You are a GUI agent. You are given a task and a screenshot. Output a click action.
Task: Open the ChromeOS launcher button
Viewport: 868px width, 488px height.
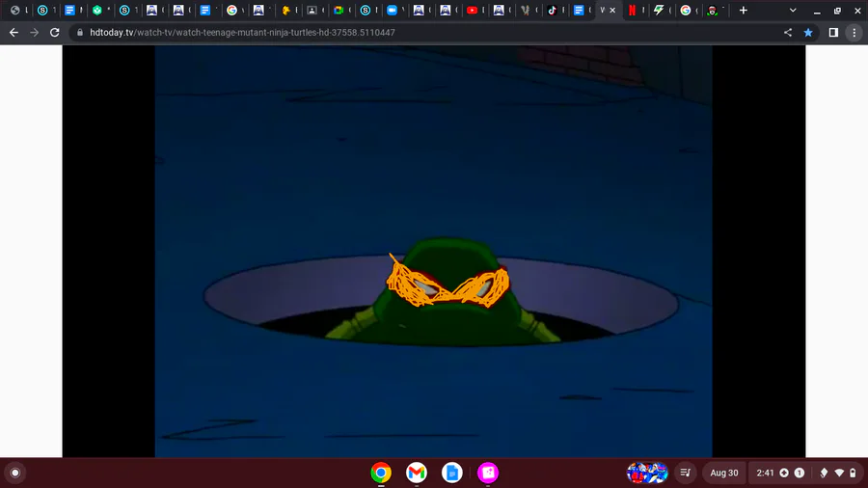[x=15, y=473]
